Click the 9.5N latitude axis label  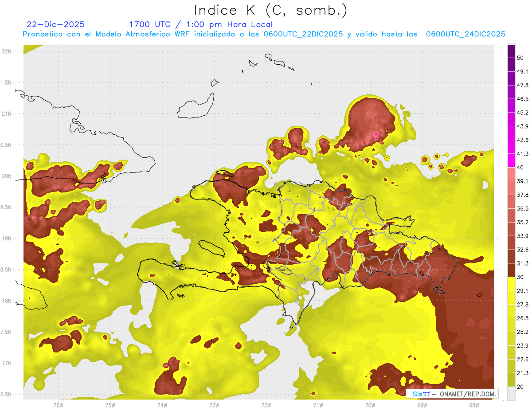pyautogui.click(x=6, y=207)
